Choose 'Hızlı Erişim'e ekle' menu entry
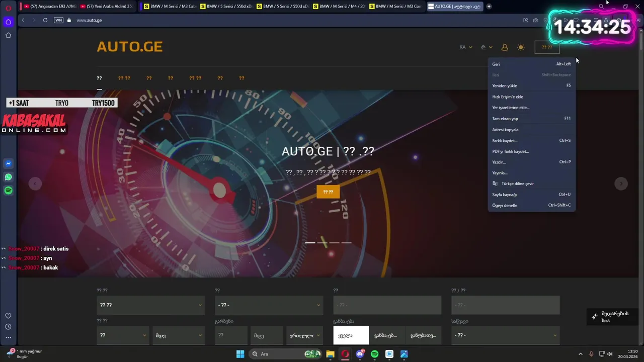The height and width of the screenshot is (362, 644). [531, 97]
